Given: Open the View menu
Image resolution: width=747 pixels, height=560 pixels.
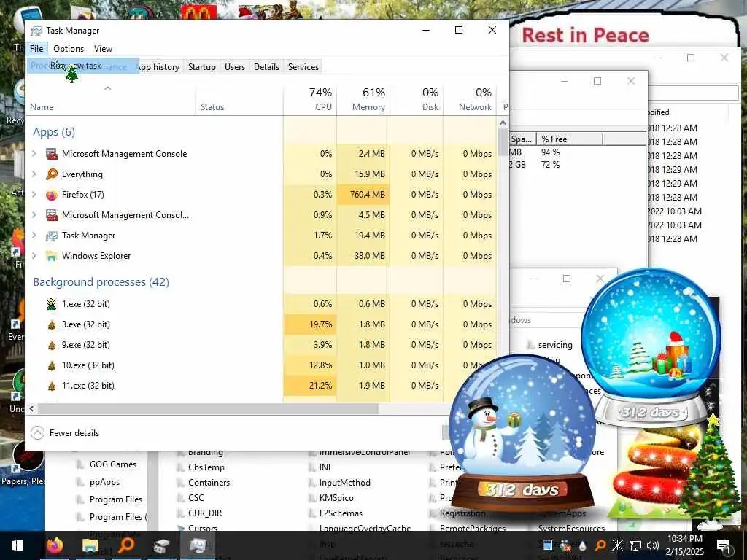Looking at the screenshot, I should tap(103, 49).
